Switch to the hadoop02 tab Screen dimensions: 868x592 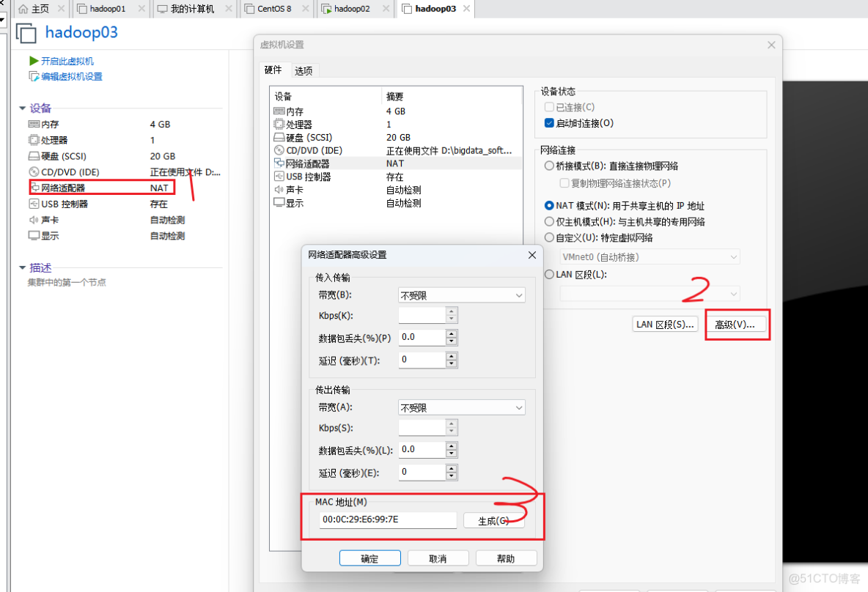[x=350, y=9]
